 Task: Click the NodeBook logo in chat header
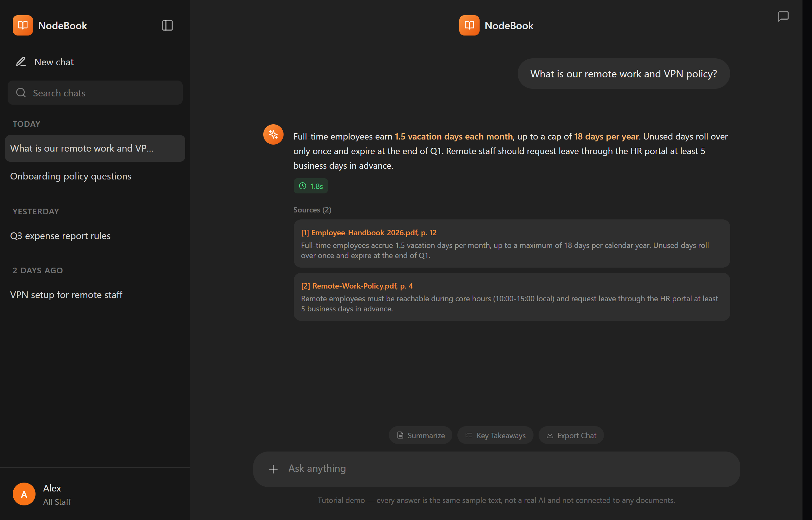point(469,25)
